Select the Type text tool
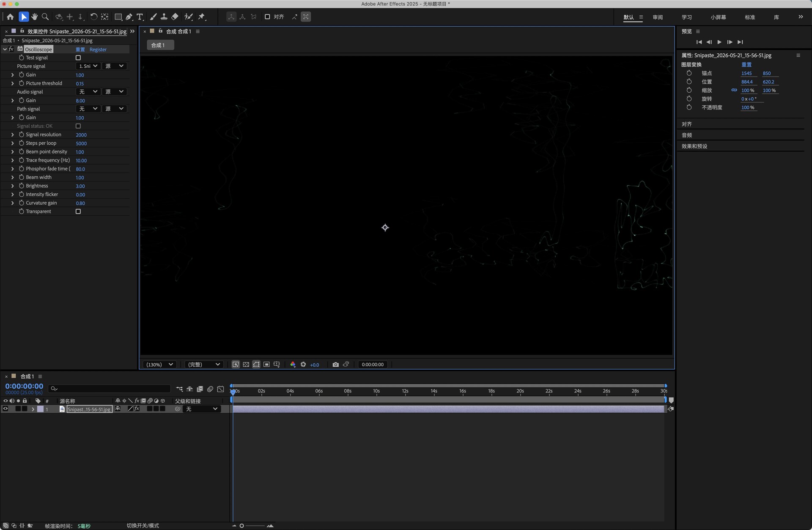 click(140, 17)
